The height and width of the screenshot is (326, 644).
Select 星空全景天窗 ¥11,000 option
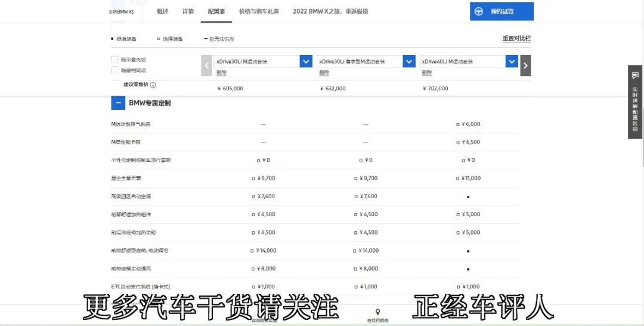click(x=468, y=178)
